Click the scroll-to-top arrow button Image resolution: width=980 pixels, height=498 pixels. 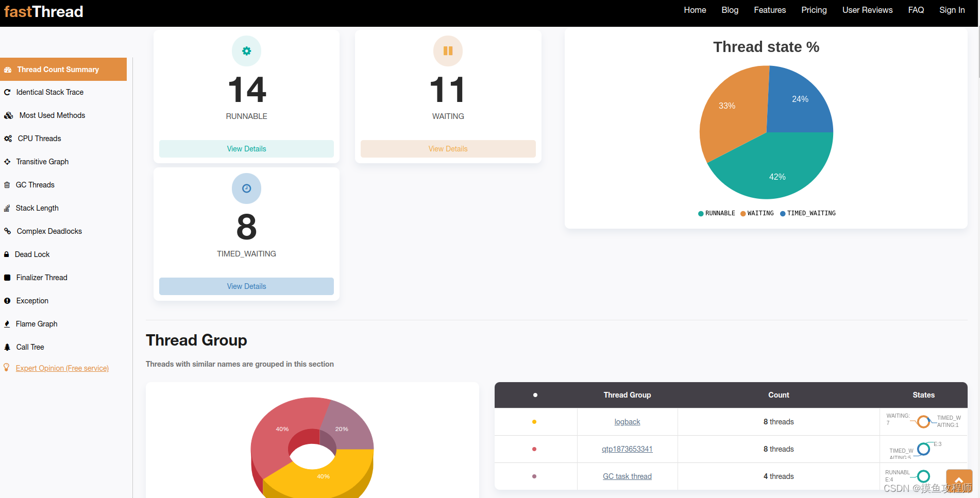(959, 481)
